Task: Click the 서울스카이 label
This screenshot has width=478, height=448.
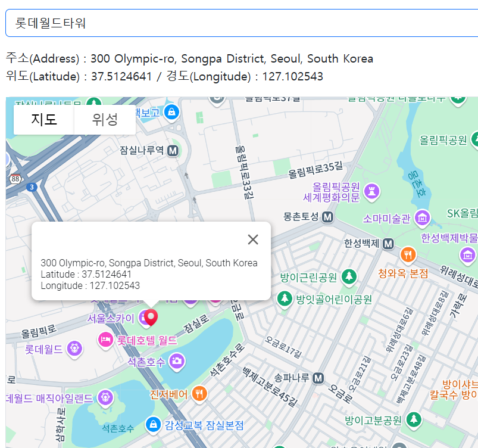Action: (x=111, y=319)
